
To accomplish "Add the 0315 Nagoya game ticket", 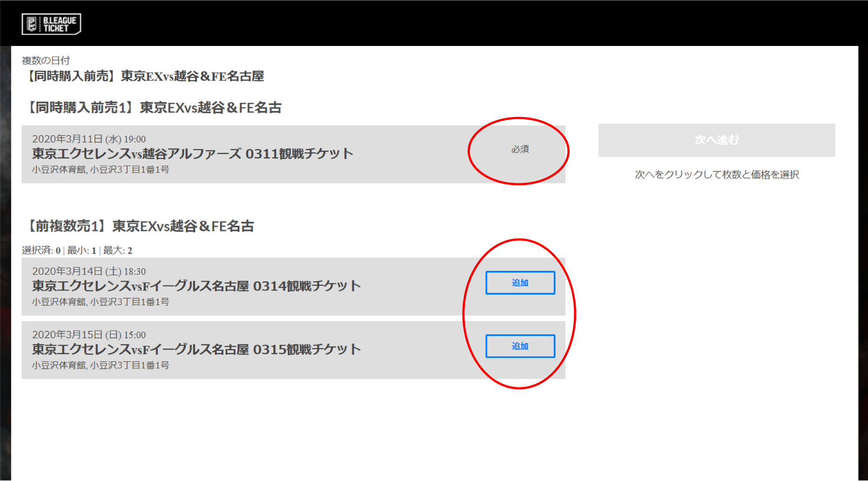I will click(x=520, y=346).
